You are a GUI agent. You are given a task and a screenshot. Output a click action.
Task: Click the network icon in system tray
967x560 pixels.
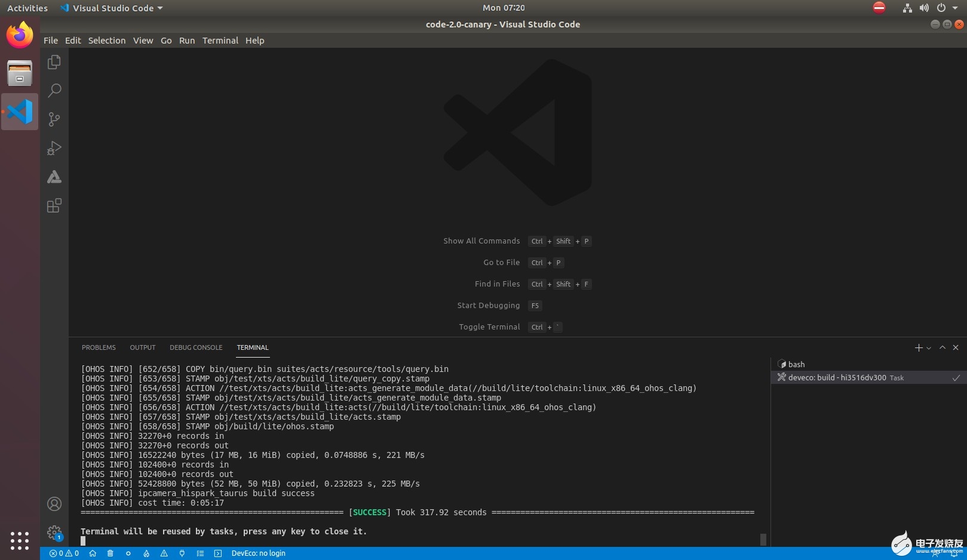(907, 8)
